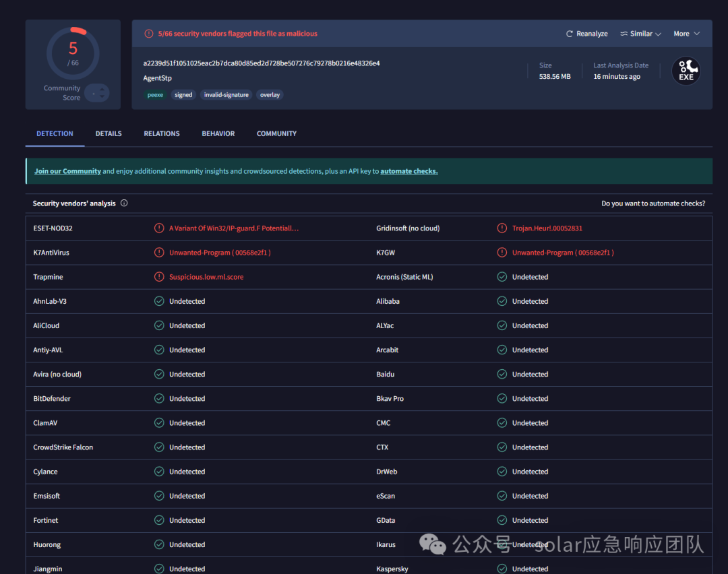This screenshot has width=728, height=574.
Task: Click the AgentStp file name
Action: tap(157, 78)
